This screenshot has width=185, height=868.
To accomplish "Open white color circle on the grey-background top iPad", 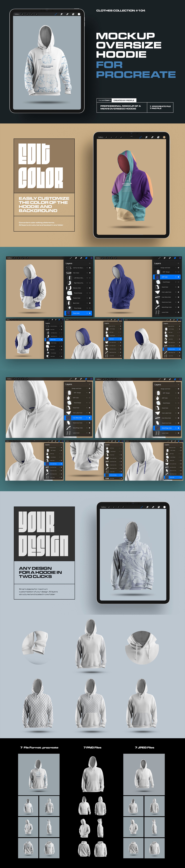I will pyautogui.click(x=79, y=14).
